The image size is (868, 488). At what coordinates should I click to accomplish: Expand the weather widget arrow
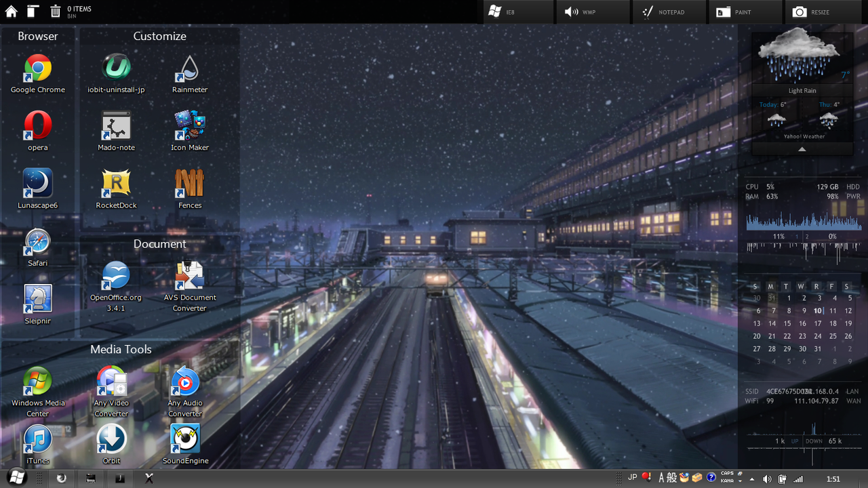(802, 149)
